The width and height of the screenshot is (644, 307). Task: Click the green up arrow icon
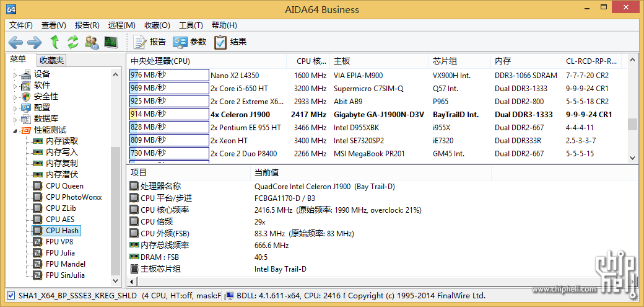[54, 42]
